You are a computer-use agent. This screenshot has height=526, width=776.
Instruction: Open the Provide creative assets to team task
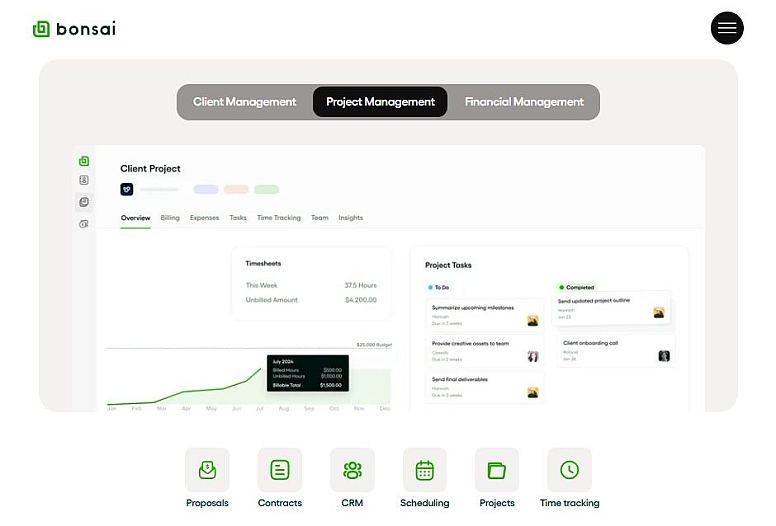pos(484,350)
